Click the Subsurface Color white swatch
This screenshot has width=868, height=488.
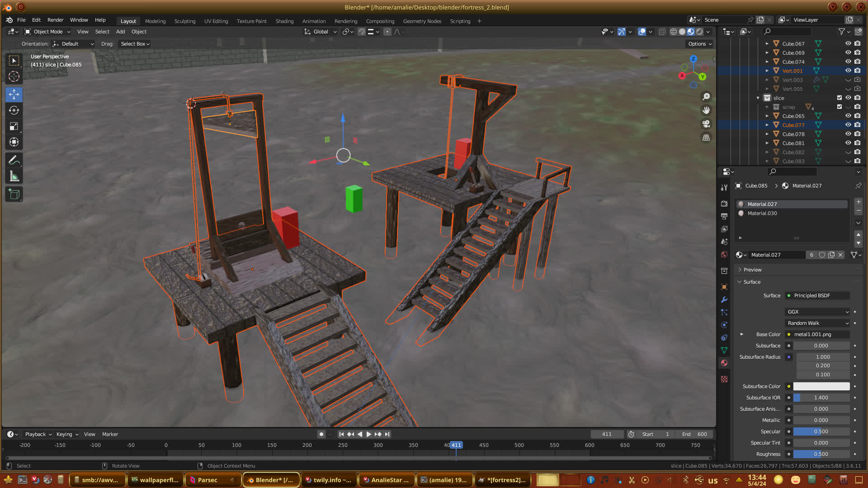click(821, 386)
